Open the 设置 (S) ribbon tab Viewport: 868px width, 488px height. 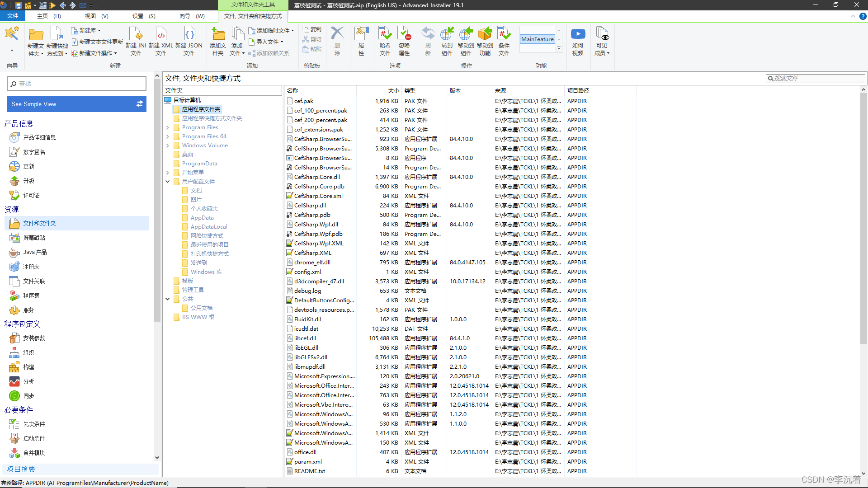pos(144,16)
